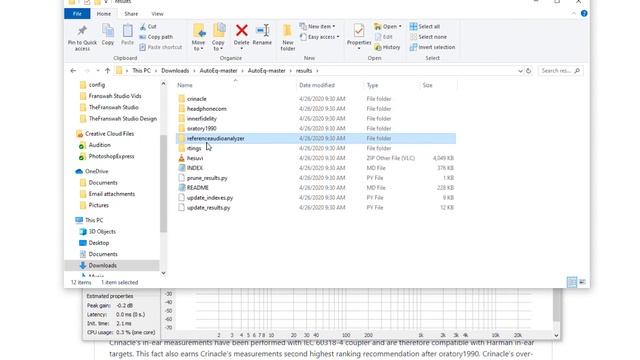Viewport: 640px width, 360px height.
Task: Open Desktop in navigation pane
Action: (x=99, y=243)
